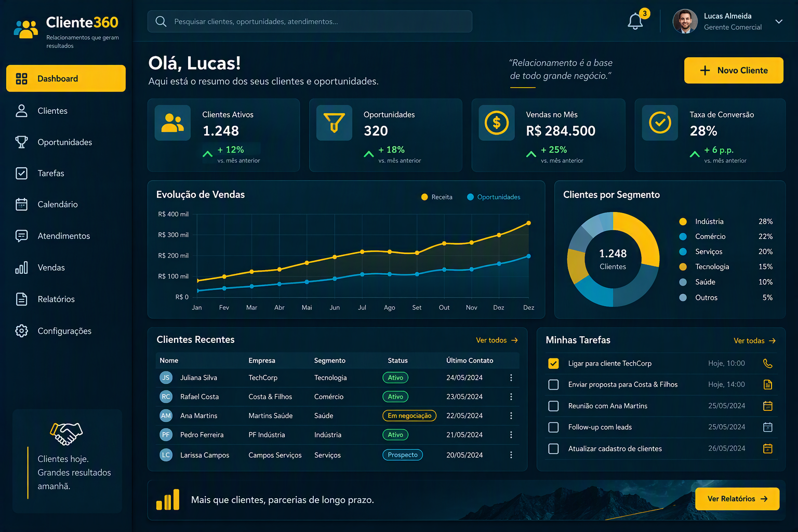Click the Clientes Ativos people icon

[172, 123]
